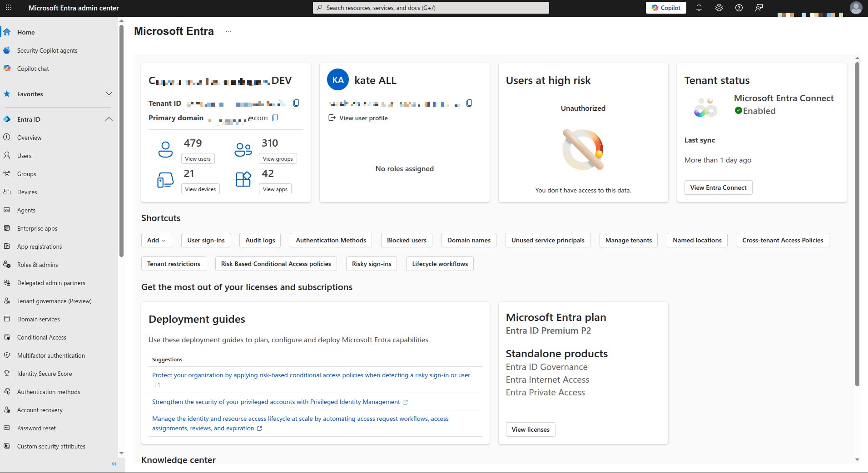Click the Copilot button in top bar
Viewport: 868px width, 473px height.
(x=666, y=8)
